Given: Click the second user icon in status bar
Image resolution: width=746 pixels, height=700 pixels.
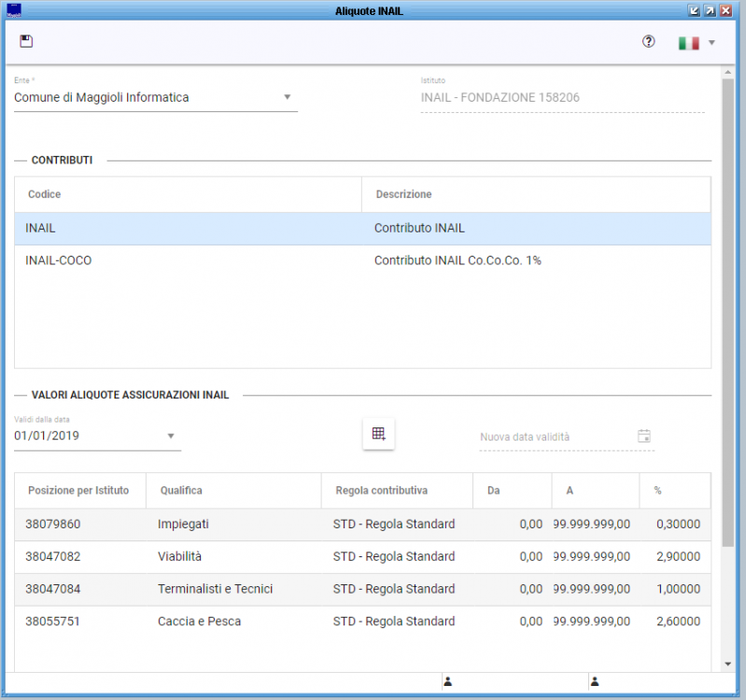Looking at the screenshot, I should (x=594, y=682).
